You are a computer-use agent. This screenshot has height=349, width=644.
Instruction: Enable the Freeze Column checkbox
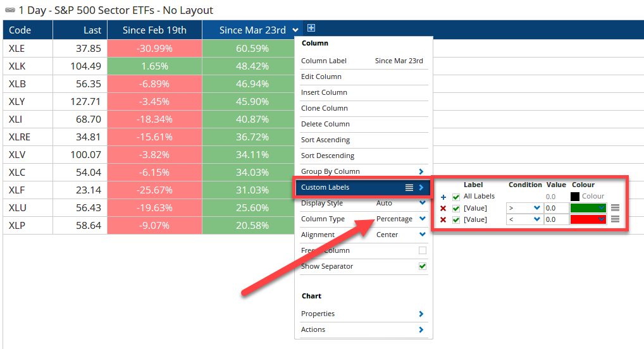click(422, 250)
